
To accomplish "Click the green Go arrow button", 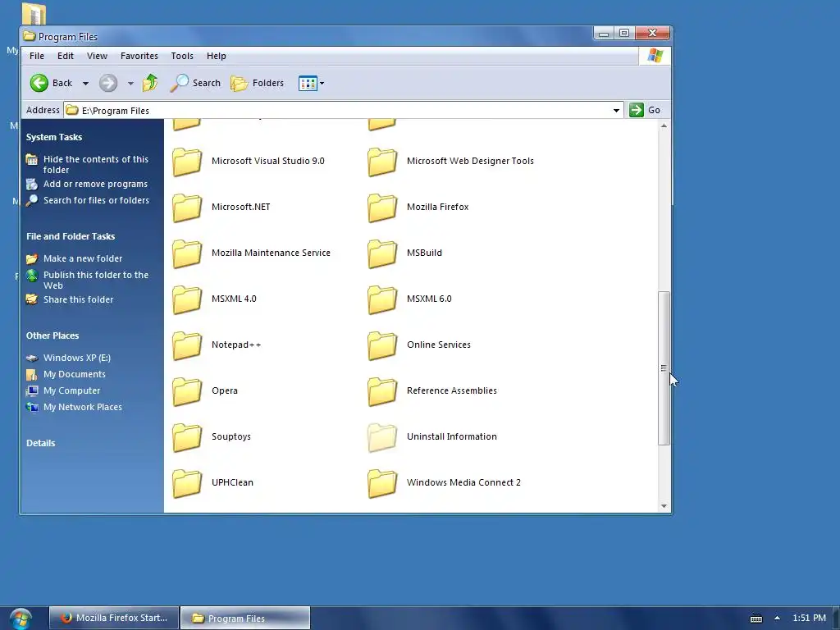I will click(637, 110).
